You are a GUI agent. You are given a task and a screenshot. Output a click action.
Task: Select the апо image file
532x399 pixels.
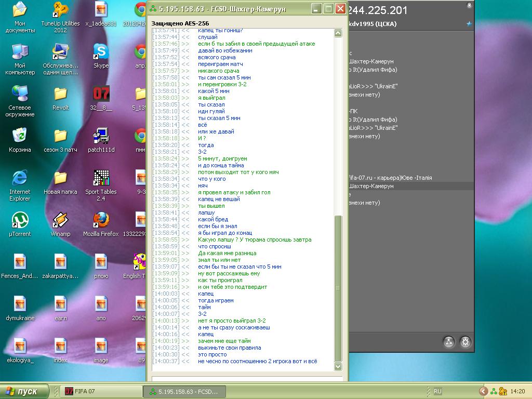101,309
